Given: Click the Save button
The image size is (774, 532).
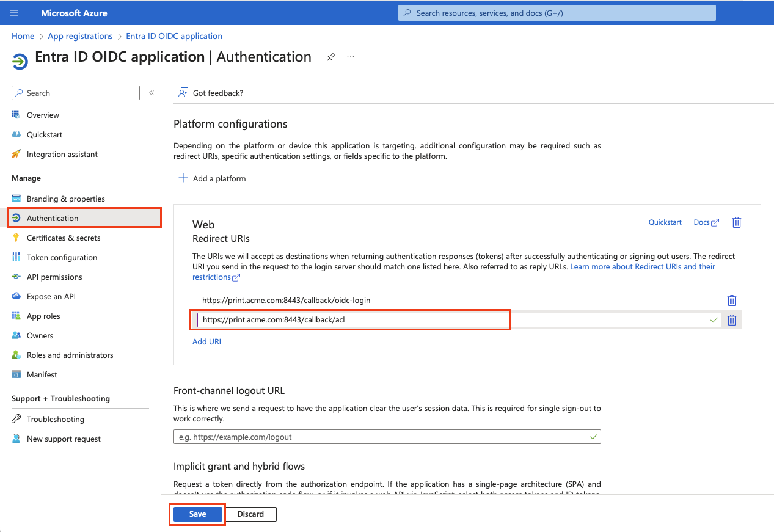Looking at the screenshot, I should click(x=197, y=514).
